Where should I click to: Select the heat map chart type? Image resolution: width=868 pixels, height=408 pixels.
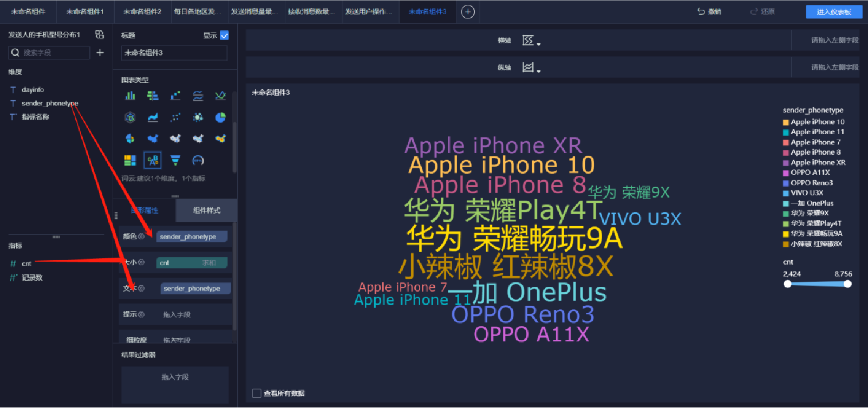point(220,139)
